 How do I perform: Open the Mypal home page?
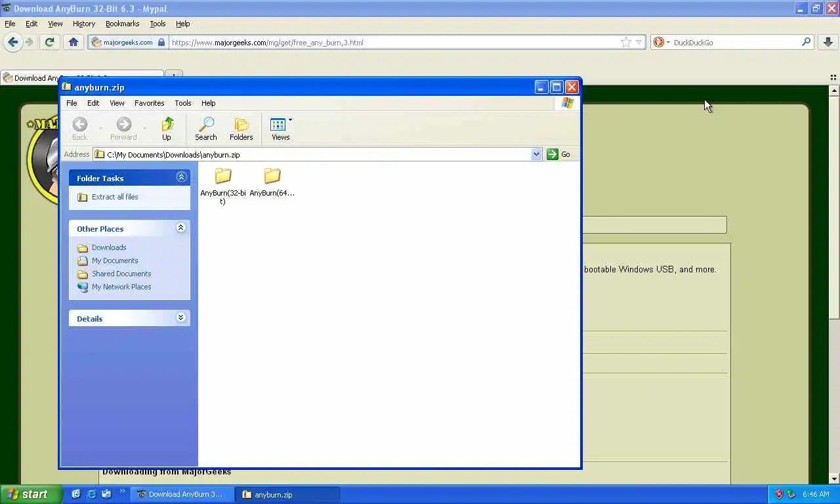pyautogui.click(x=73, y=42)
